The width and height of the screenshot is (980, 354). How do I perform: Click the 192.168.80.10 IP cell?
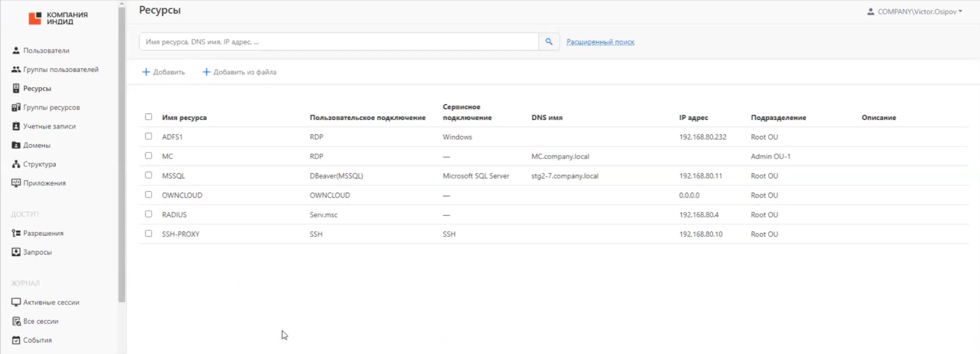pos(700,234)
